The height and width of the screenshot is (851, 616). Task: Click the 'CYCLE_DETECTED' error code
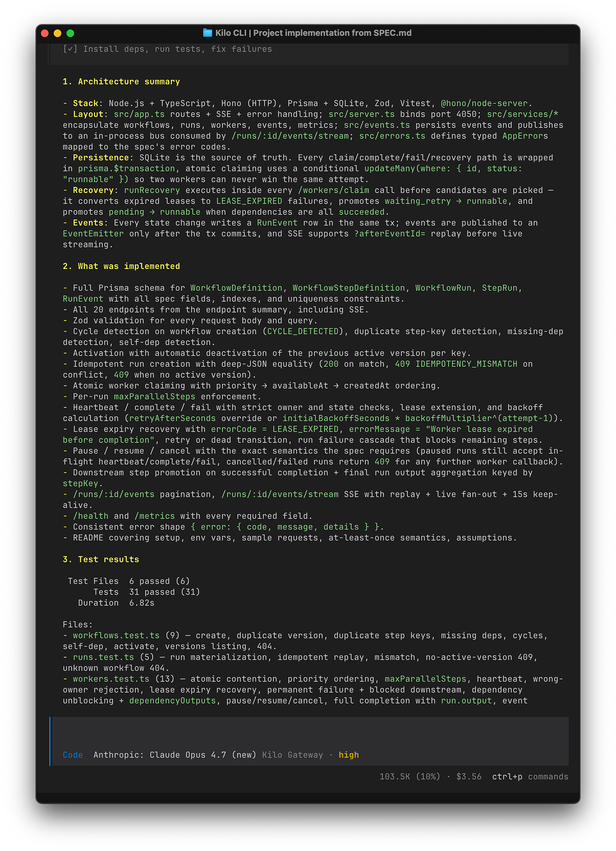tap(303, 331)
